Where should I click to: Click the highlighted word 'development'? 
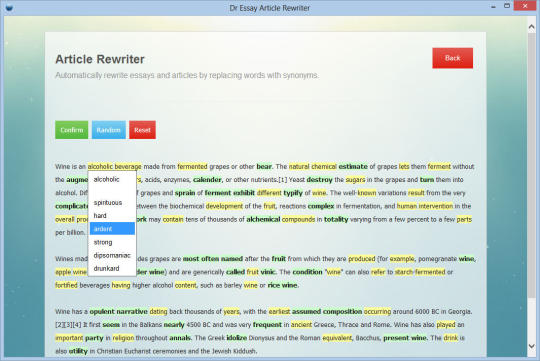(224, 206)
